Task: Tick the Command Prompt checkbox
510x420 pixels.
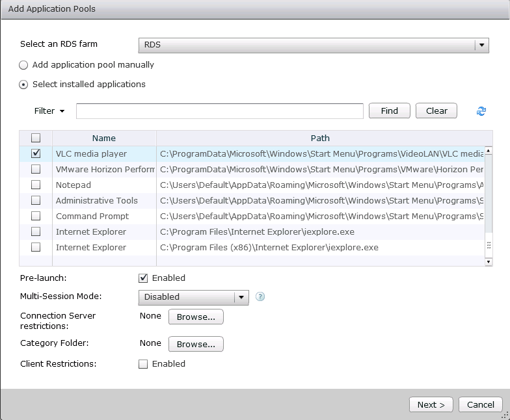Action: click(36, 217)
